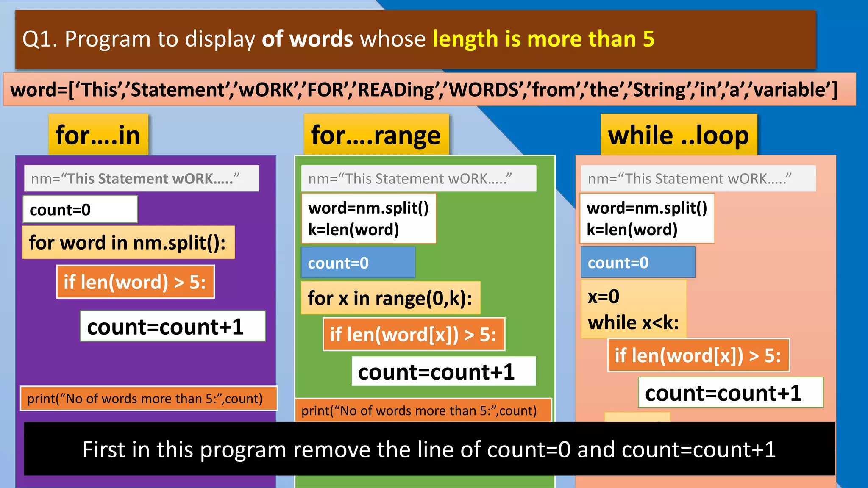Click 'word=nm.split()' box in green panel
The height and width of the screenshot is (488, 868).
coord(368,219)
